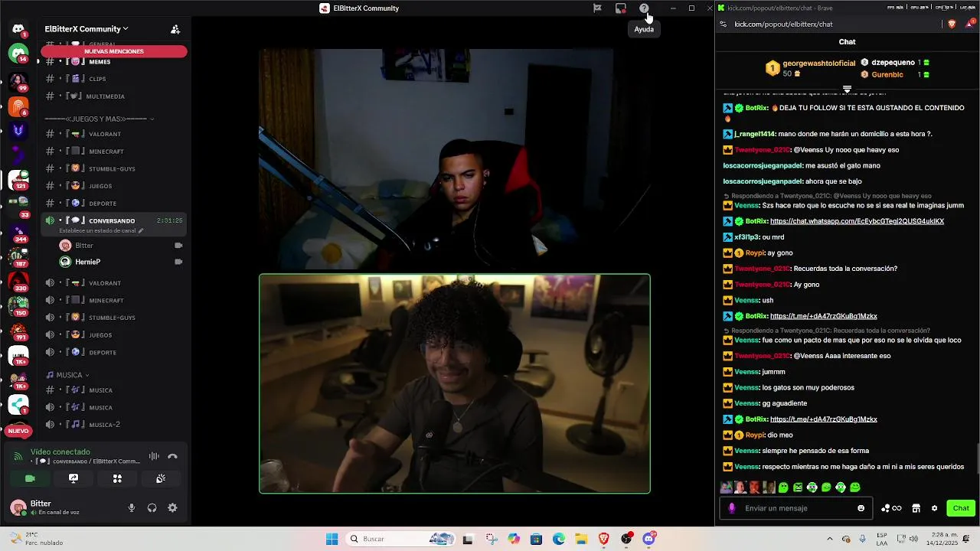Click the Ayuda help icon

(644, 8)
